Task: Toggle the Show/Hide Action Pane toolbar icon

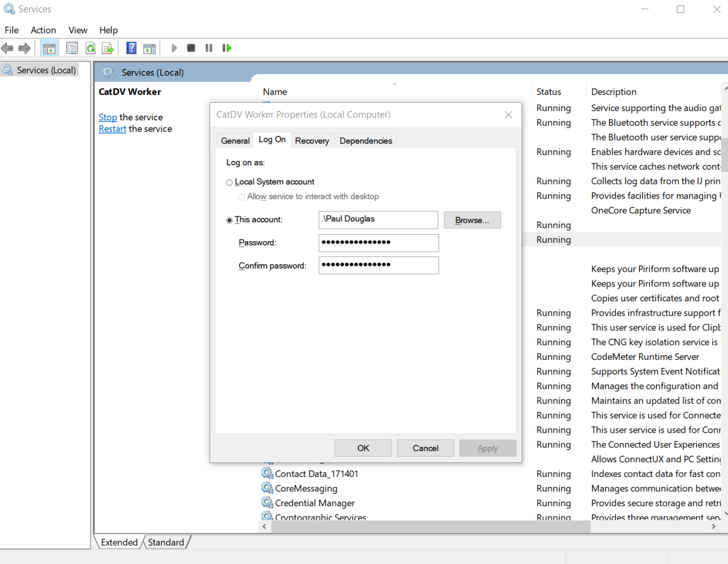Action: coord(150,48)
